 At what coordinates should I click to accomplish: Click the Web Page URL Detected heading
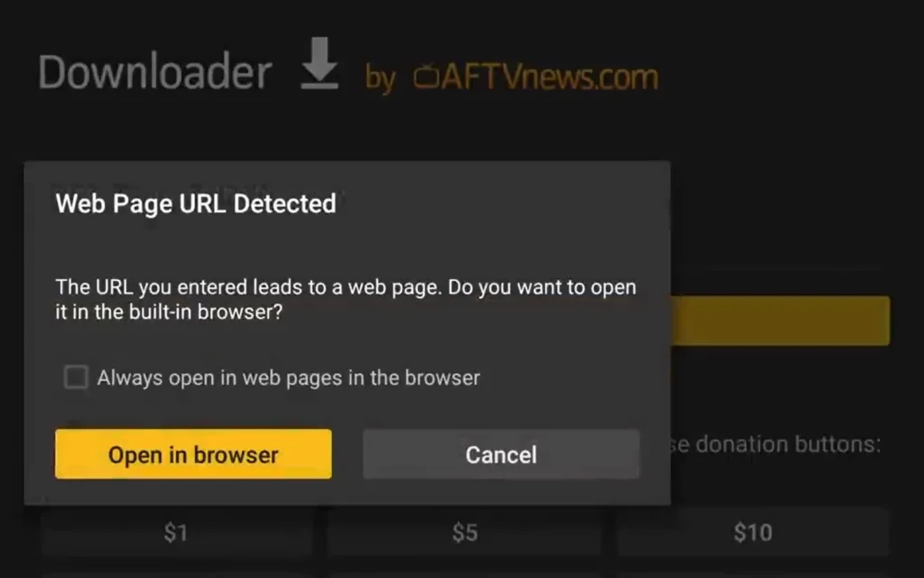click(x=196, y=203)
